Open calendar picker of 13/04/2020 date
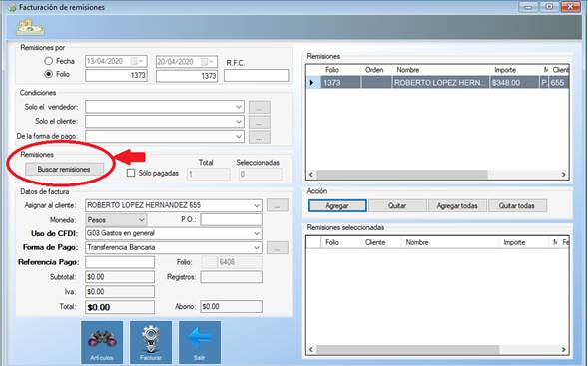 coord(137,61)
